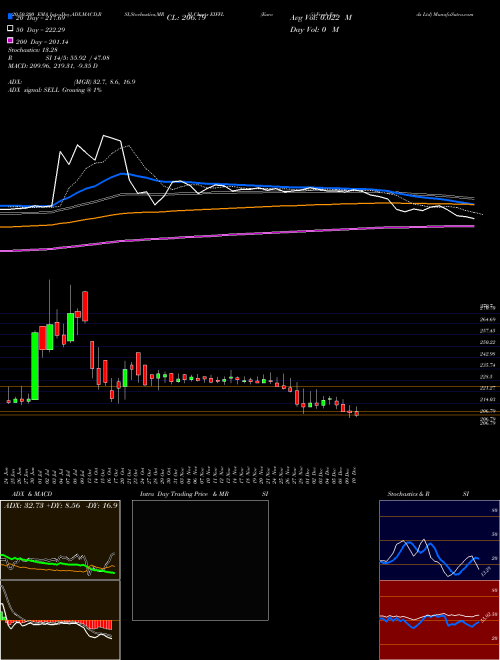The height and width of the screenshot is (660, 500).
Task: Open the MACD histogram panel with red bars
Action: (x=60, y=620)
